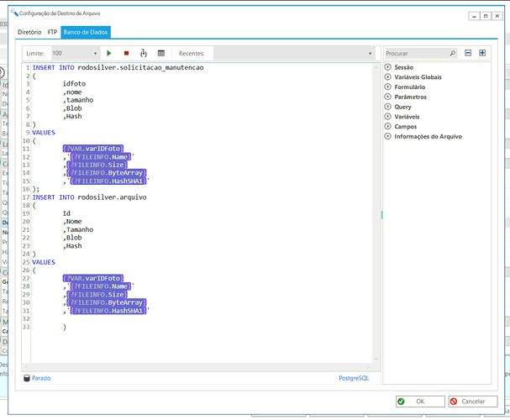Image resolution: width=510 pixels, height=420 pixels.
Task: Show results grid table icon
Action: click(161, 53)
